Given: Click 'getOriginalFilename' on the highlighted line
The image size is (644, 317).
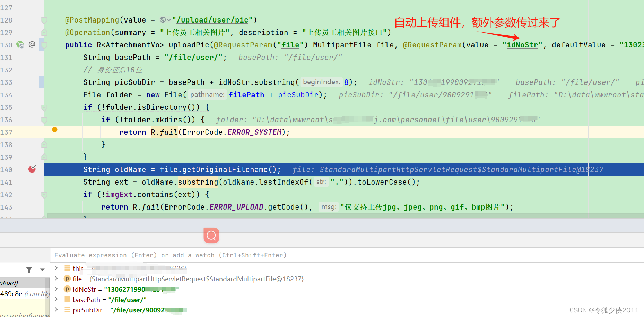Looking at the screenshot, I should point(225,170).
